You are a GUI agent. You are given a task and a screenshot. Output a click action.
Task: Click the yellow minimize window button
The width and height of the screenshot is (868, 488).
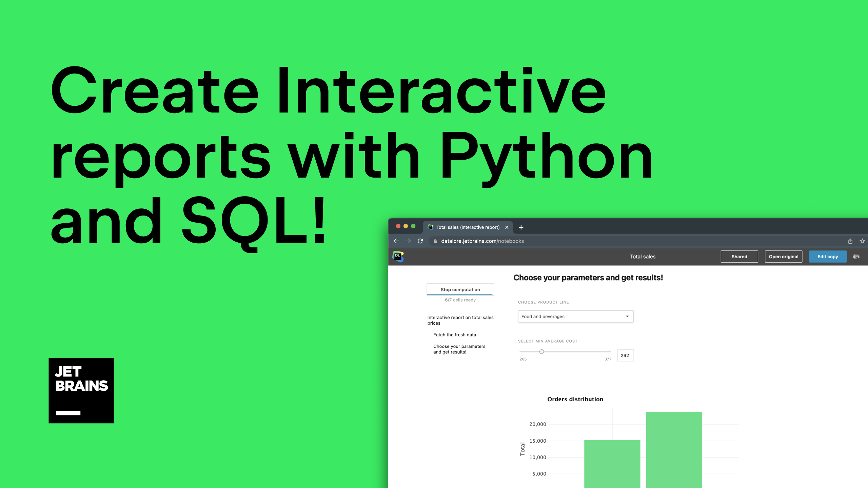pyautogui.click(x=406, y=226)
